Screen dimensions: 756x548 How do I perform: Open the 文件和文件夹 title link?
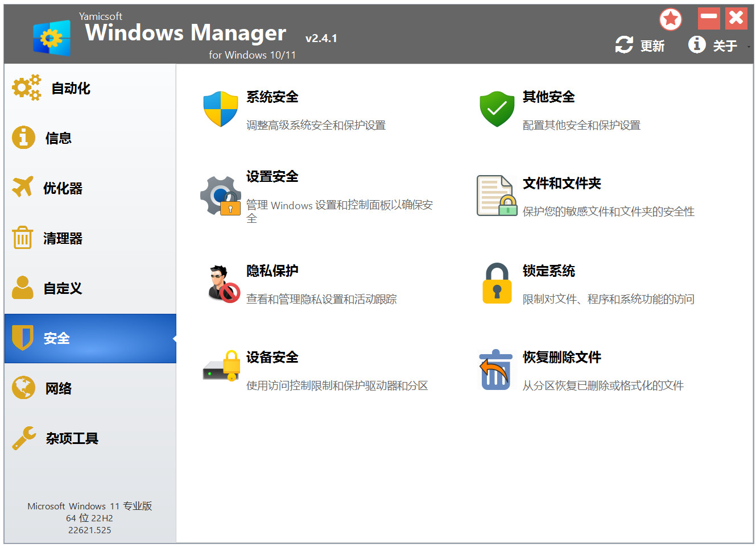click(x=562, y=183)
